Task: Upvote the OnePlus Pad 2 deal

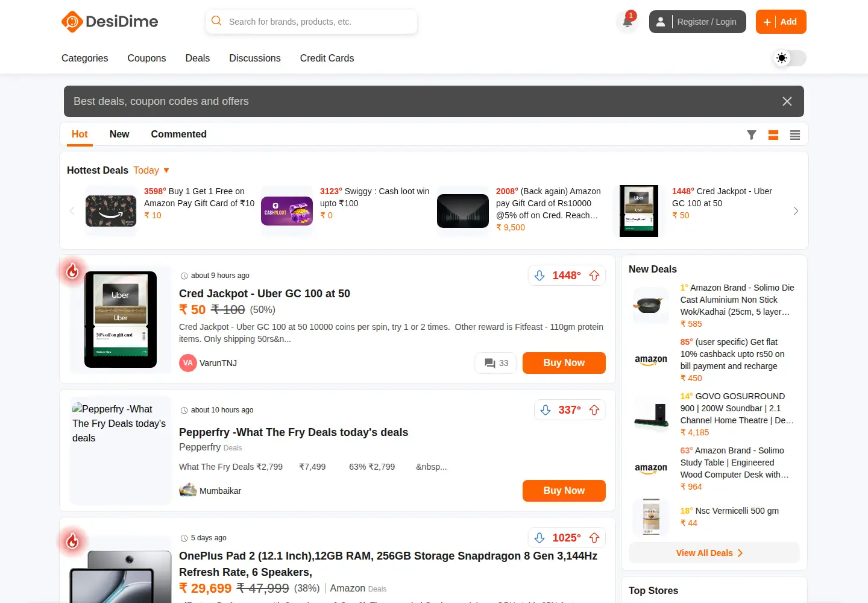Action: (594, 538)
